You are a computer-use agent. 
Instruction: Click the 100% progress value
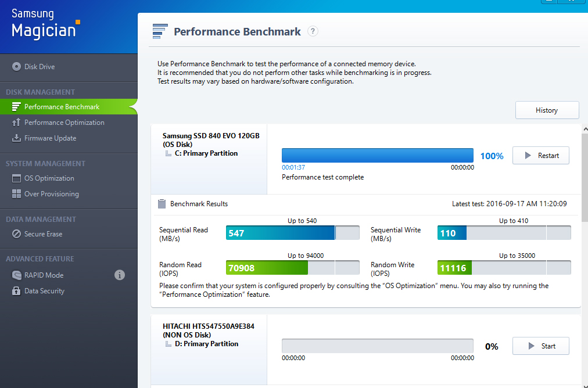pos(492,156)
